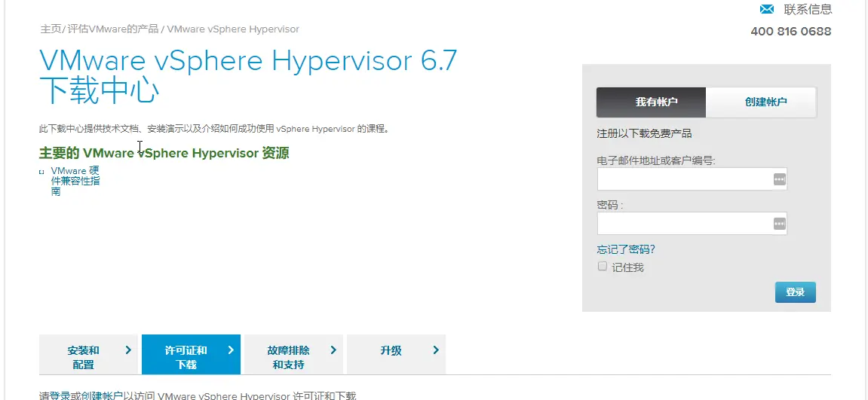
Task: Click the 登录 button
Action: pyautogui.click(x=795, y=292)
